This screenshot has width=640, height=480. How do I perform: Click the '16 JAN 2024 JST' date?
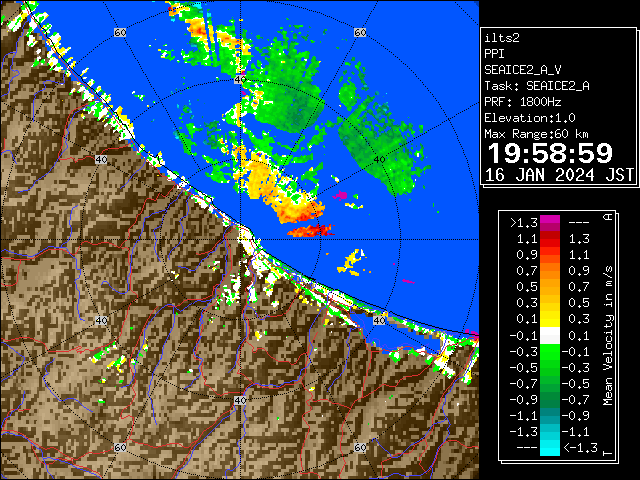[x=559, y=175]
